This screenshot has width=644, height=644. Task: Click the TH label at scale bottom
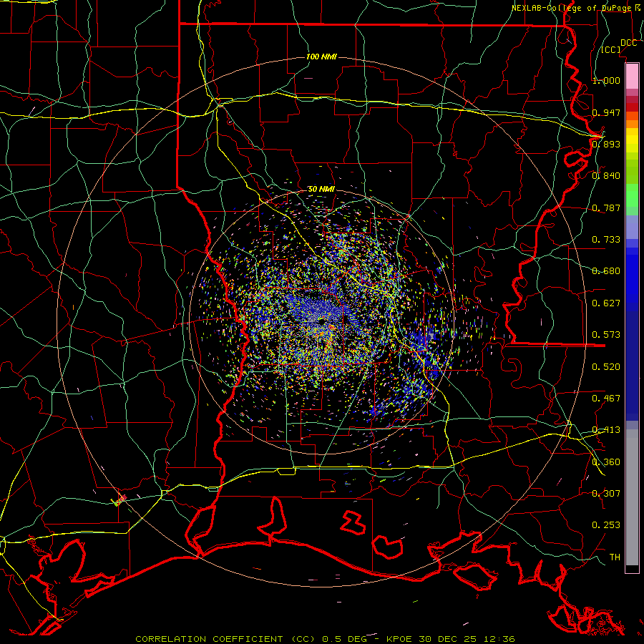pyautogui.click(x=615, y=557)
